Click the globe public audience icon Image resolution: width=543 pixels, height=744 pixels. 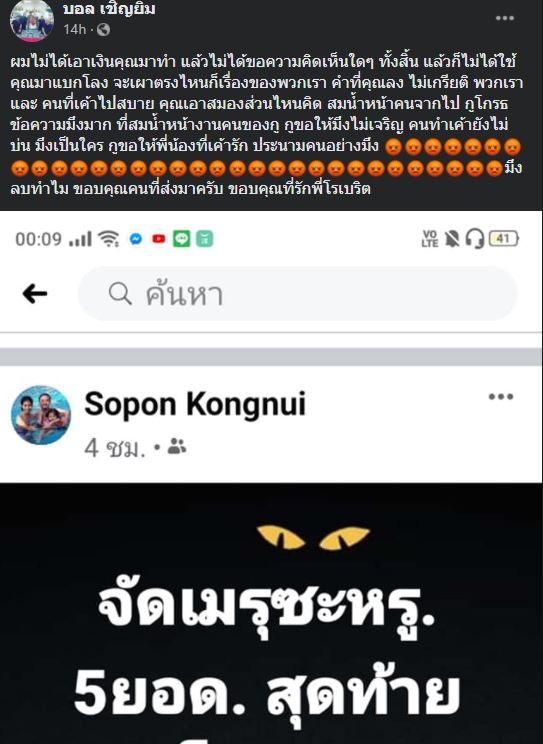pyautogui.click(x=103, y=30)
